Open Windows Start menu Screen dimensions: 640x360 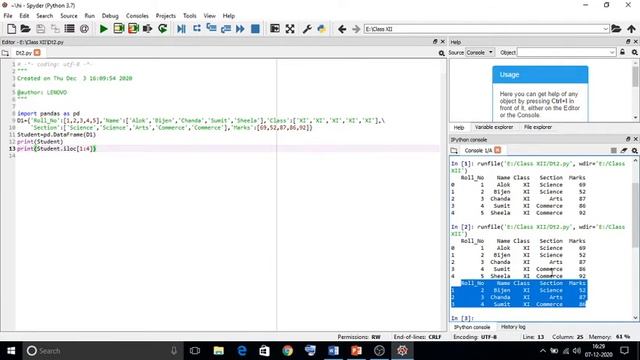coord(11,351)
